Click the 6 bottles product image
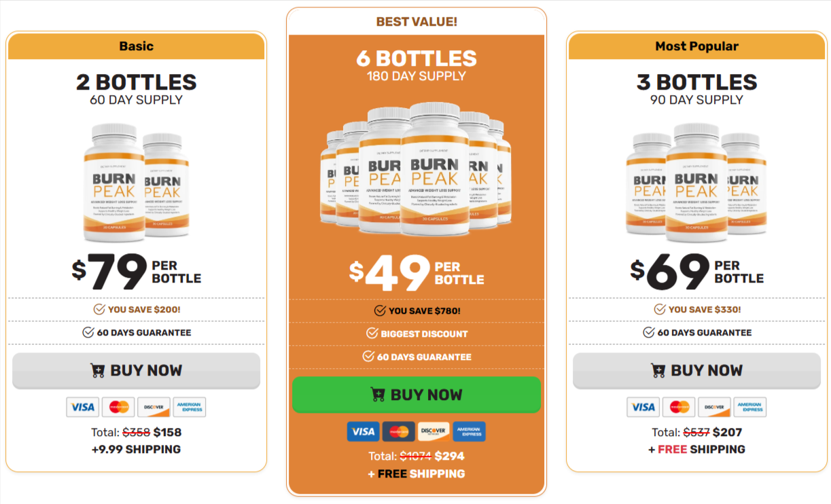Image resolution: width=831 pixels, height=504 pixels. click(418, 170)
